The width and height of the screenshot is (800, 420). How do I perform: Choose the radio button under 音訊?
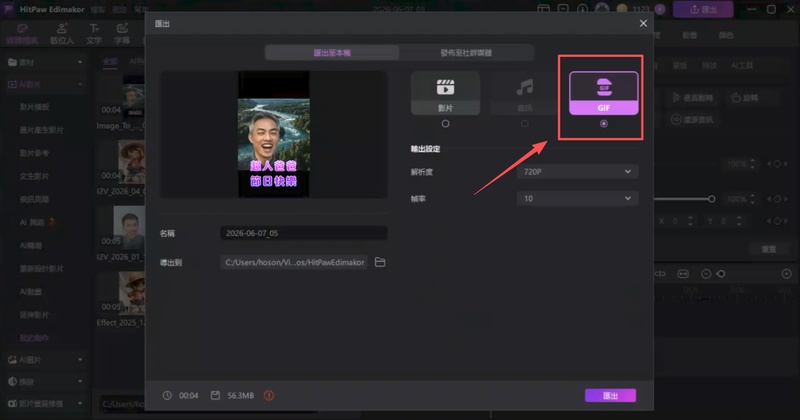[524, 123]
